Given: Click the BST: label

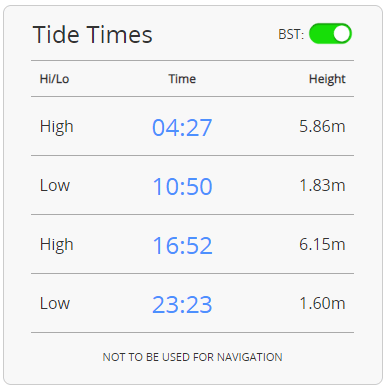Looking at the screenshot, I should coord(291,34).
